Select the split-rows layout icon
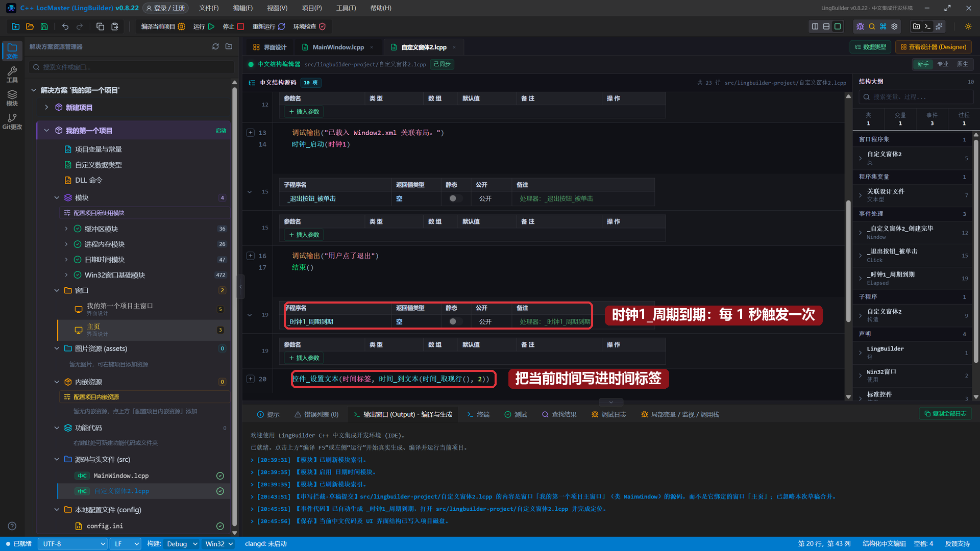Image resolution: width=980 pixels, height=551 pixels. click(826, 27)
